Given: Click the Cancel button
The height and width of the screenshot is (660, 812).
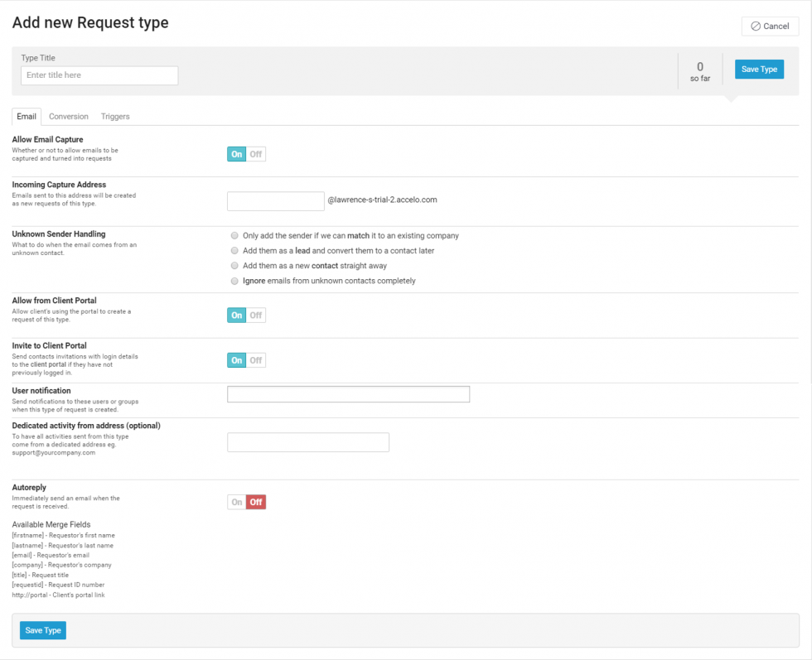Looking at the screenshot, I should click(770, 26).
